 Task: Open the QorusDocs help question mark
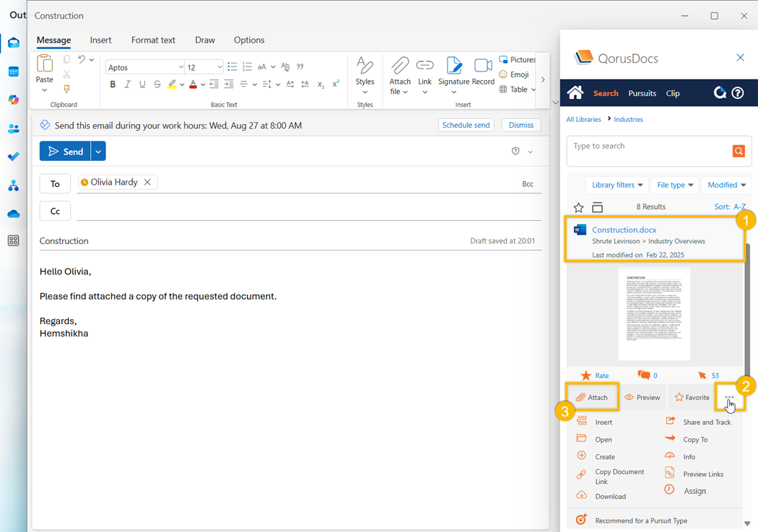[x=738, y=93]
